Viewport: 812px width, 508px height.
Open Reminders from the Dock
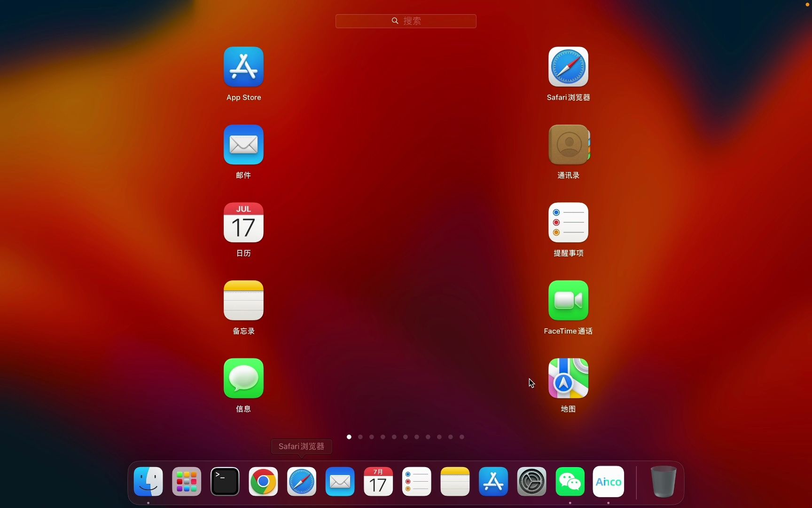tap(417, 482)
